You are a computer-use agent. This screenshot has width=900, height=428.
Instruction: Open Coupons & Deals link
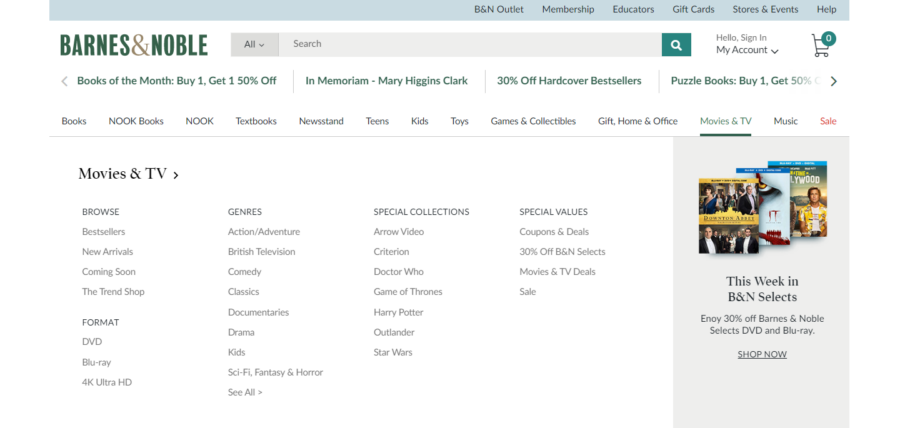[x=554, y=232]
